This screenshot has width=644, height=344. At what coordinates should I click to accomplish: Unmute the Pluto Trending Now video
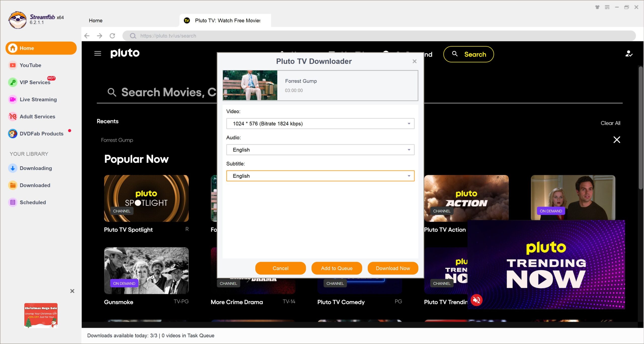(476, 299)
